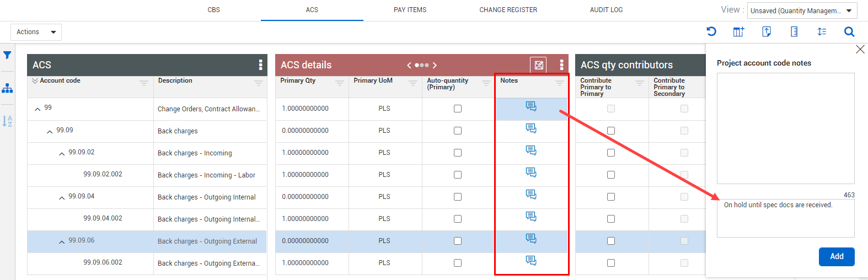Go to next ACS details page arrow
Image resolution: width=868 pixels, height=280 pixels.
(x=435, y=65)
